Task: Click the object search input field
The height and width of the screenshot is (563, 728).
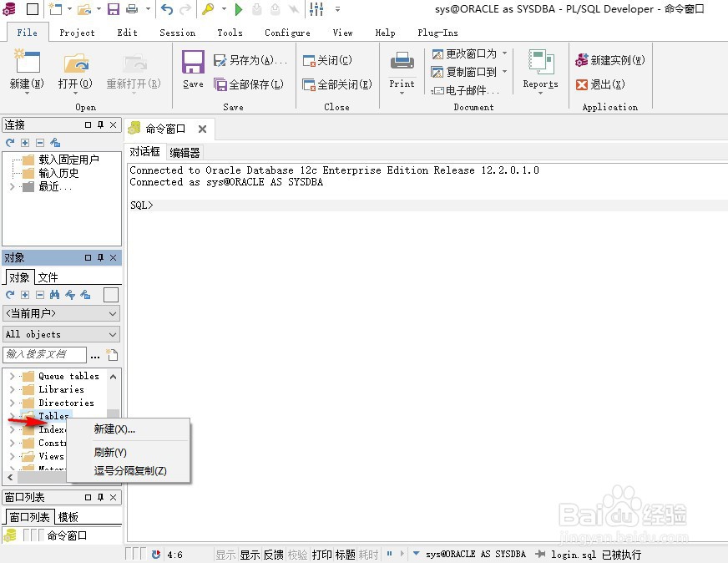Action: (44, 354)
